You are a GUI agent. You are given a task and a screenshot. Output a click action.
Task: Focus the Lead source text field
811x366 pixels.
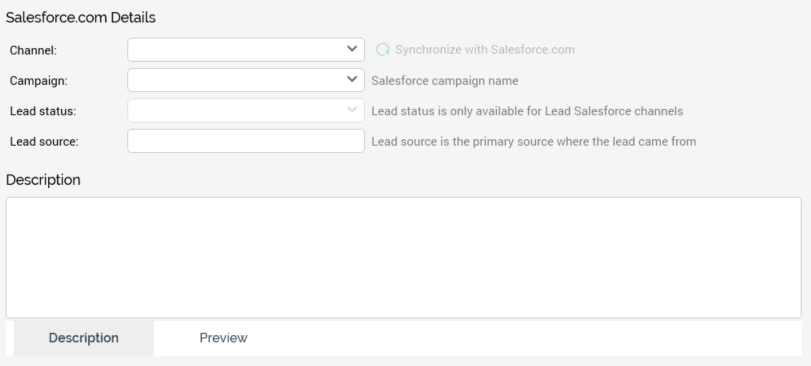pyautogui.click(x=246, y=141)
